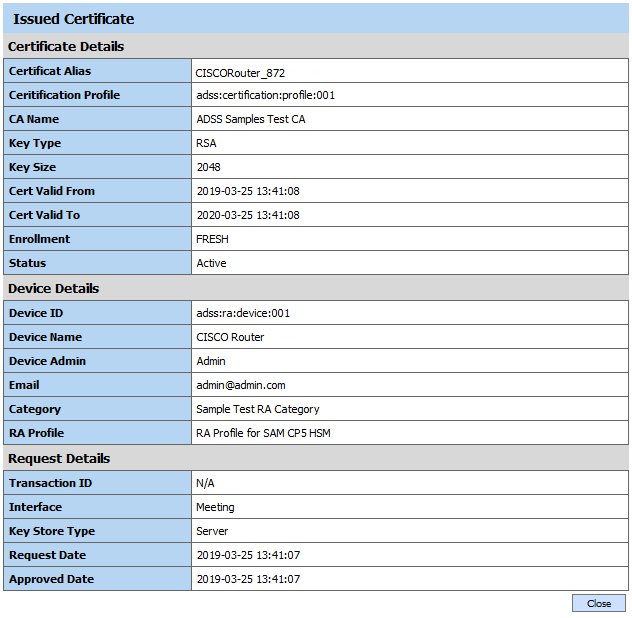This screenshot has height=618, width=632.
Task: Select RA Profile for SAM CP5 HSM
Action: pyautogui.click(x=263, y=434)
